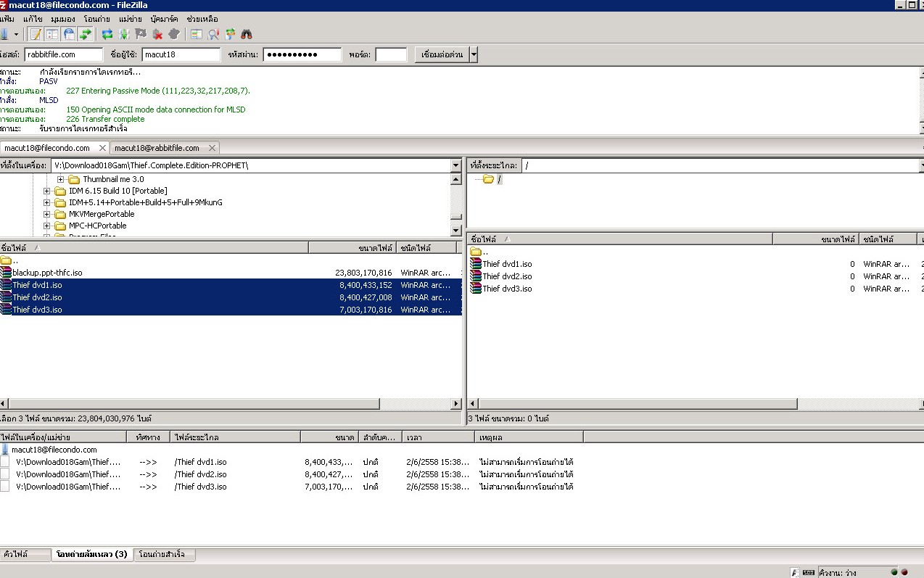Open the remote site path dropdown
Image resolution: width=924 pixels, height=578 pixels.
(921, 165)
